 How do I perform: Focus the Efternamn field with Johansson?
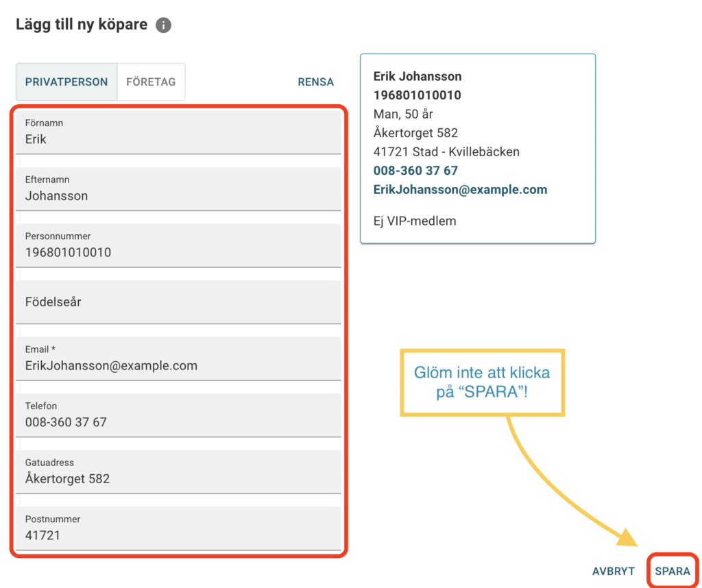tap(178, 189)
